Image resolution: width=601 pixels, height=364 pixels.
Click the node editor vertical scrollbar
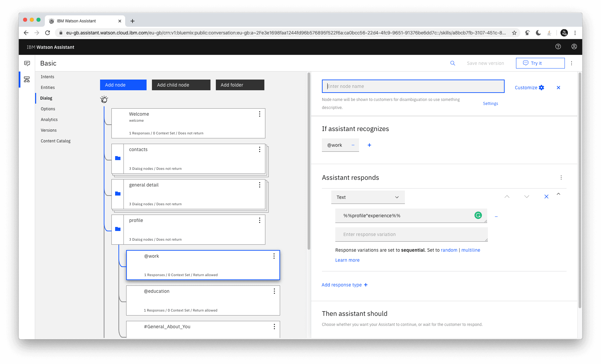[x=580, y=191]
